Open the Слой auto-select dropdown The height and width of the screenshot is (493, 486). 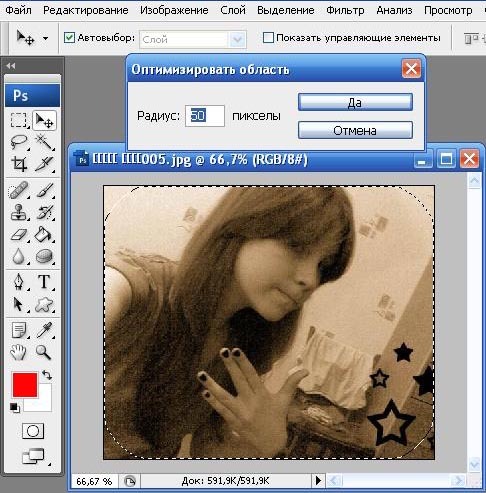click(193, 39)
